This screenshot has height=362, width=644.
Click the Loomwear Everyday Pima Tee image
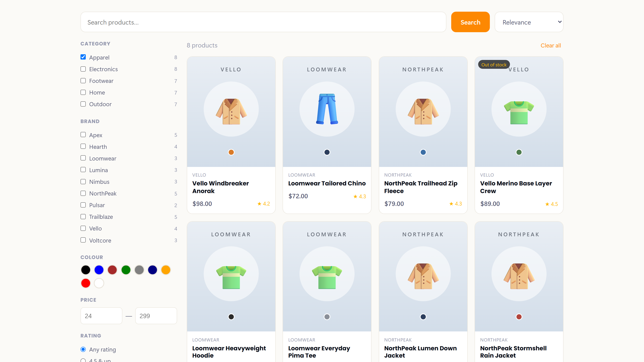327,277
